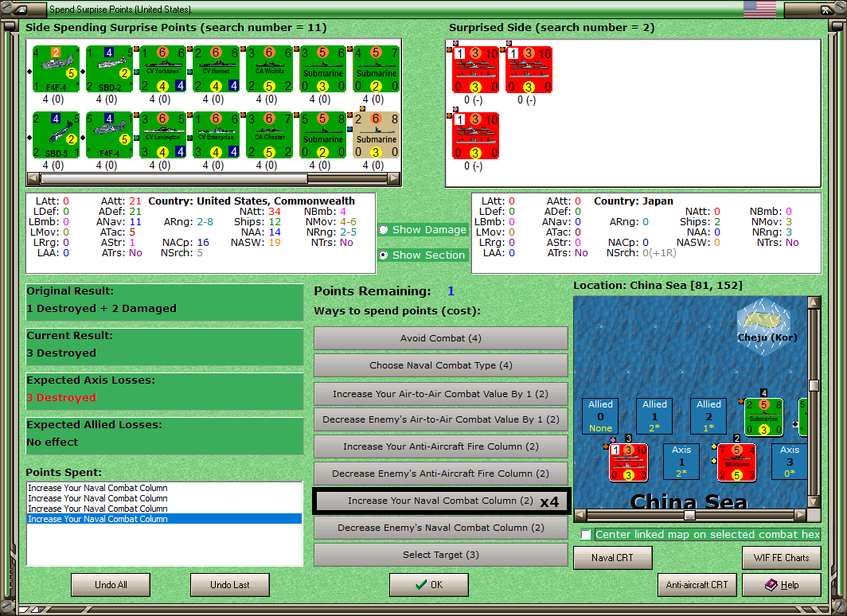Click the Allied 2 sea box
The image size is (847, 616).
pos(708,416)
